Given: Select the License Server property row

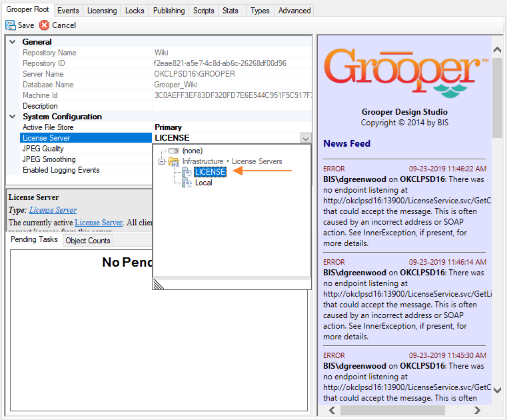Looking at the screenshot, I should (x=86, y=138).
